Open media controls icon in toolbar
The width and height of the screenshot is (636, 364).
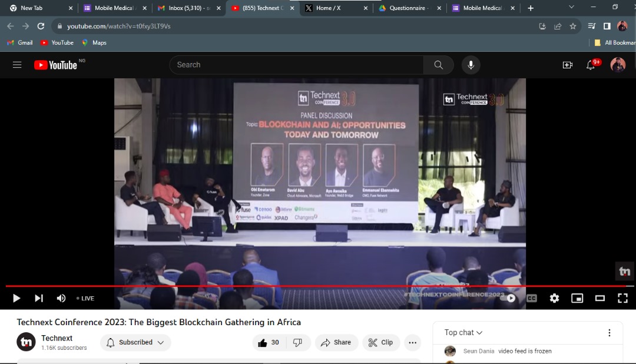[x=592, y=26]
